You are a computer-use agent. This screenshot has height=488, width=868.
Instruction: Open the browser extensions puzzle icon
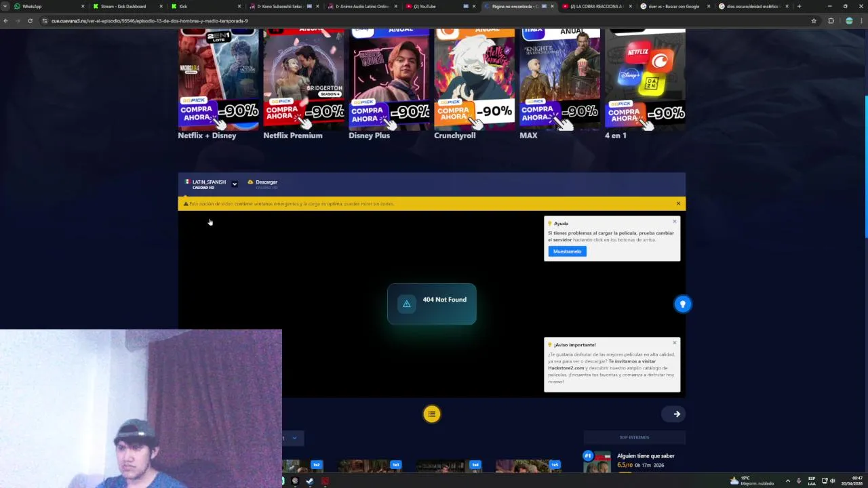pos(831,21)
